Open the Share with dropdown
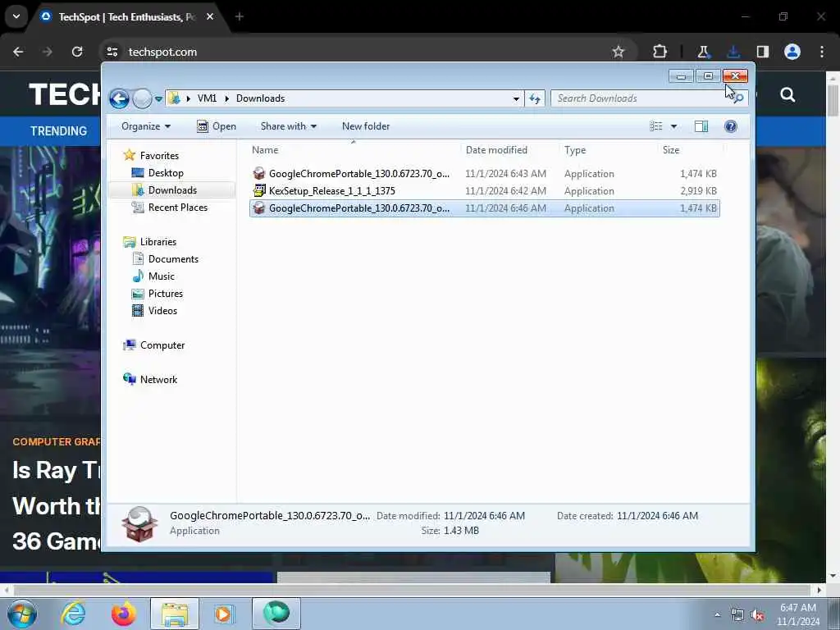840x630 pixels. click(x=288, y=126)
